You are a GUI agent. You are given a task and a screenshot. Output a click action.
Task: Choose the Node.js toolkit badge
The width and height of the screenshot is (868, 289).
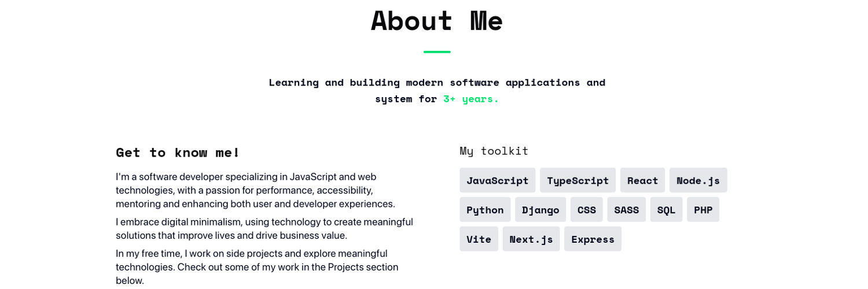point(698,180)
